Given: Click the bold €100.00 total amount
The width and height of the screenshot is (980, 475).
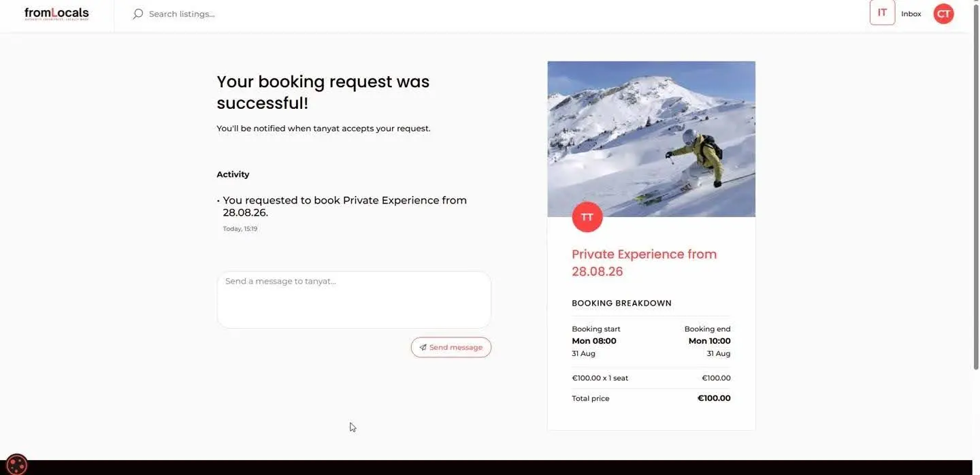Looking at the screenshot, I should (x=714, y=398).
